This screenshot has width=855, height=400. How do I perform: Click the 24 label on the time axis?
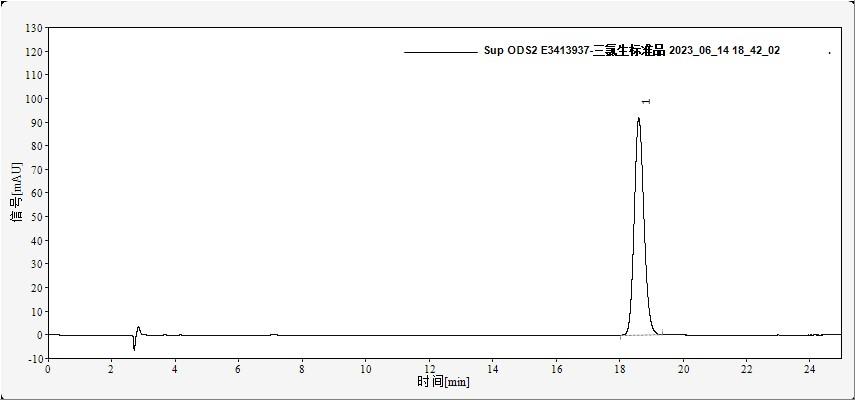point(810,369)
